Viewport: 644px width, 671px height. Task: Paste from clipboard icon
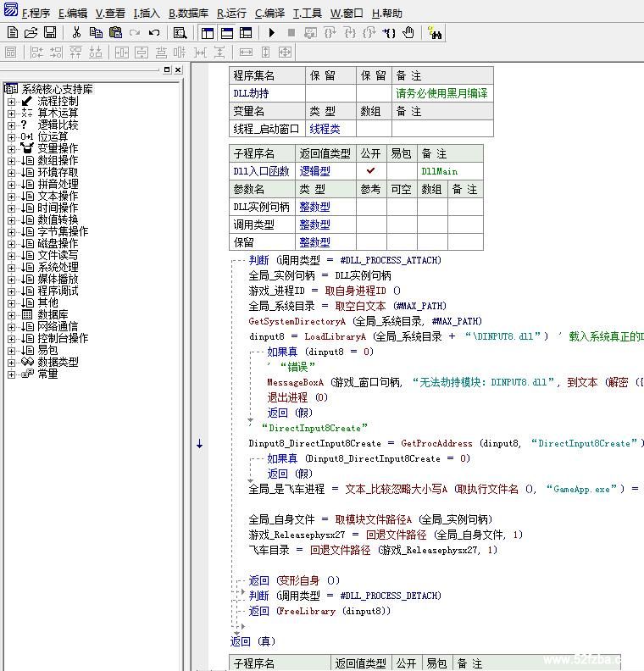[x=115, y=32]
